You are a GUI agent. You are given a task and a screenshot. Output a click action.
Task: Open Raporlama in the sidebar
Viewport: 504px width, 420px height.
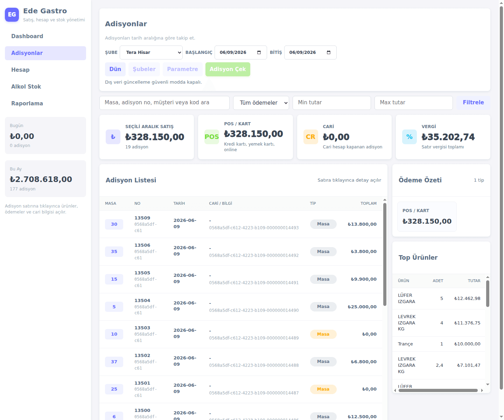45,104
